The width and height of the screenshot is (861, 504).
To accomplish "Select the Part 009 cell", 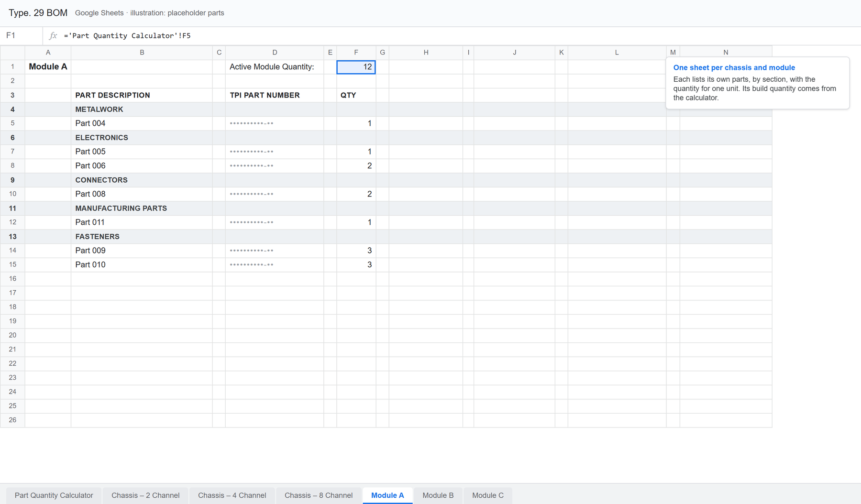I will pyautogui.click(x=142, y=251).
